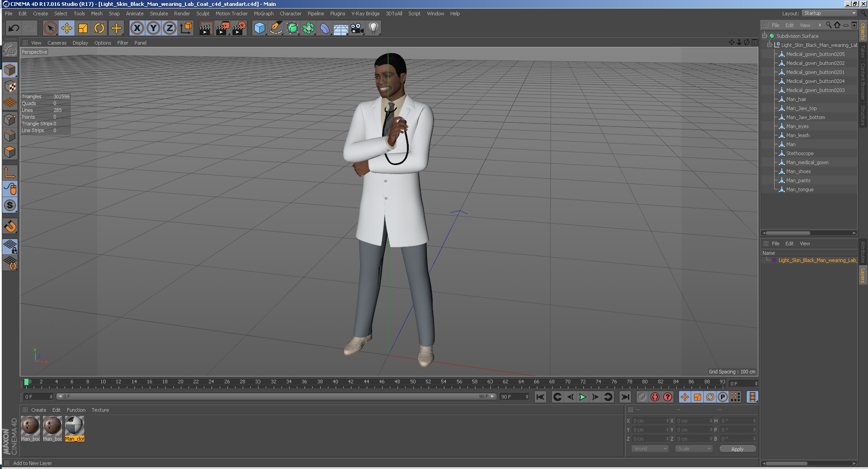This screenshot has width=868, height=469.
Task: Select Edges mode icon
Action: tap(10, 136)
